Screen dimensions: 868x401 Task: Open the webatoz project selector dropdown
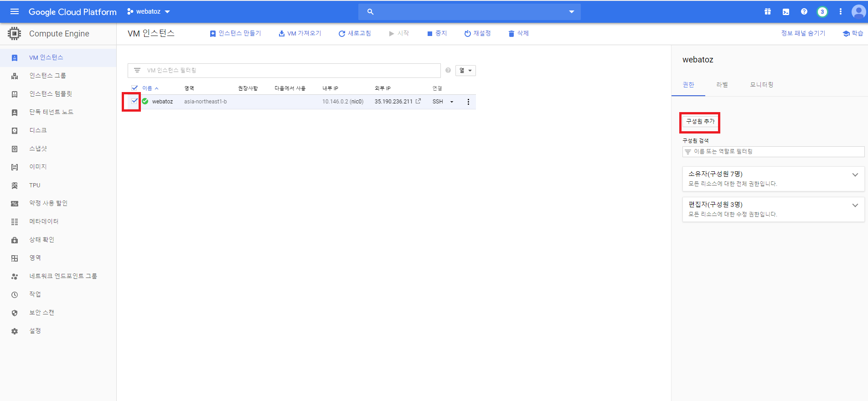click(149, 11)
